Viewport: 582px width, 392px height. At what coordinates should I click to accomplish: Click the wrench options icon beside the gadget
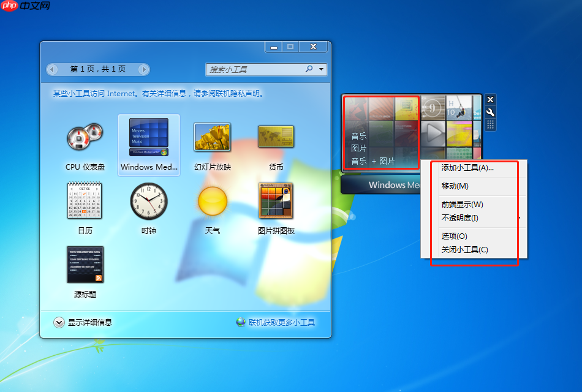click(x=490, y=111)
